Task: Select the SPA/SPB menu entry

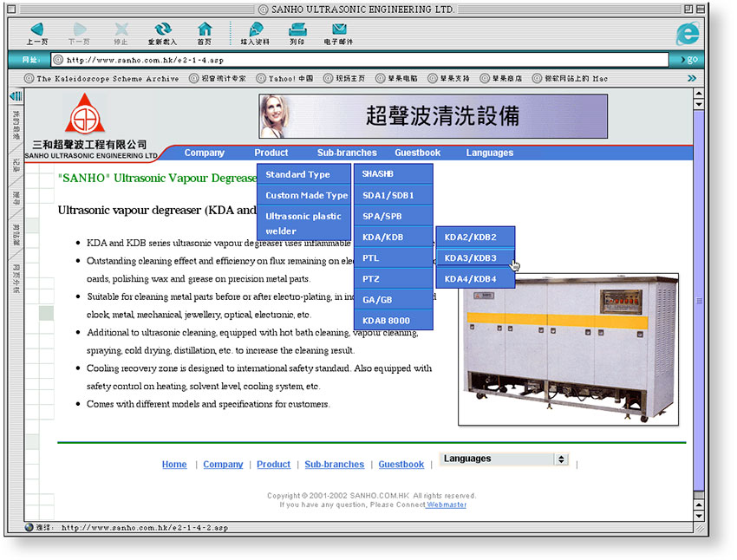Action: [394, 216]
